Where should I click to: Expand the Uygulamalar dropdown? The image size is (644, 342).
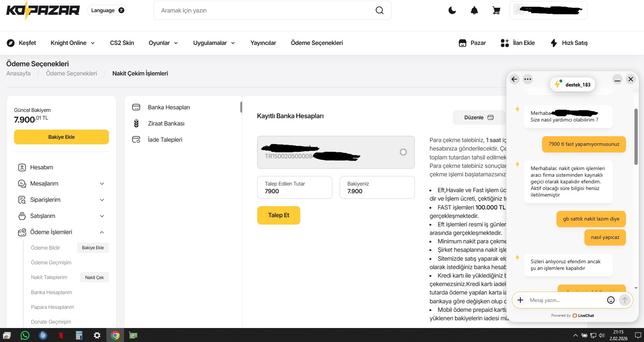(214, 43)
